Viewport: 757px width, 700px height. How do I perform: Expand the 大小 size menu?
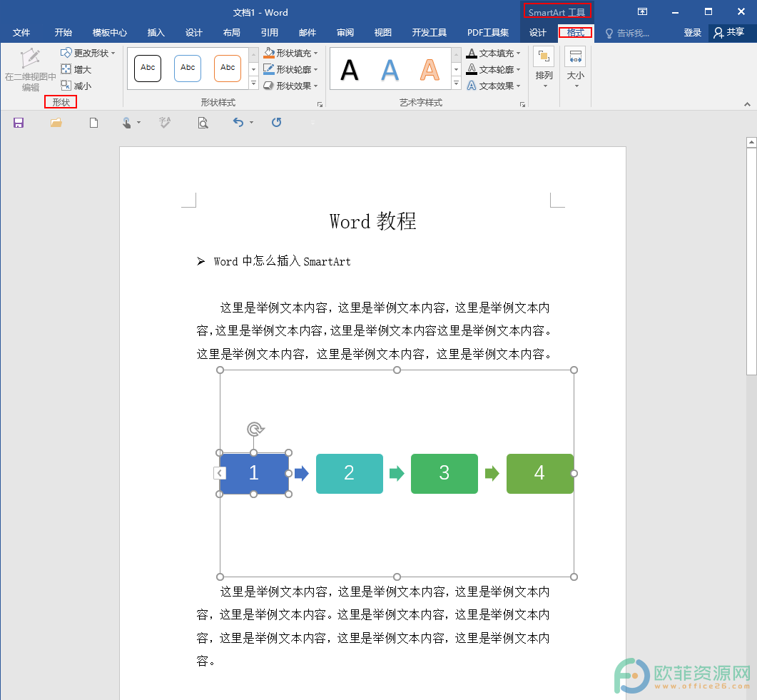(x=576, y=69)
